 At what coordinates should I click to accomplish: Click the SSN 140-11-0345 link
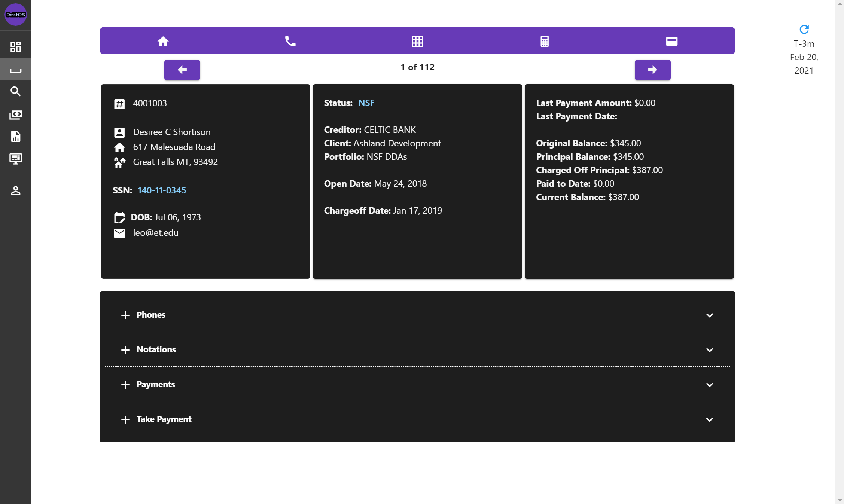tap(162, 190)
